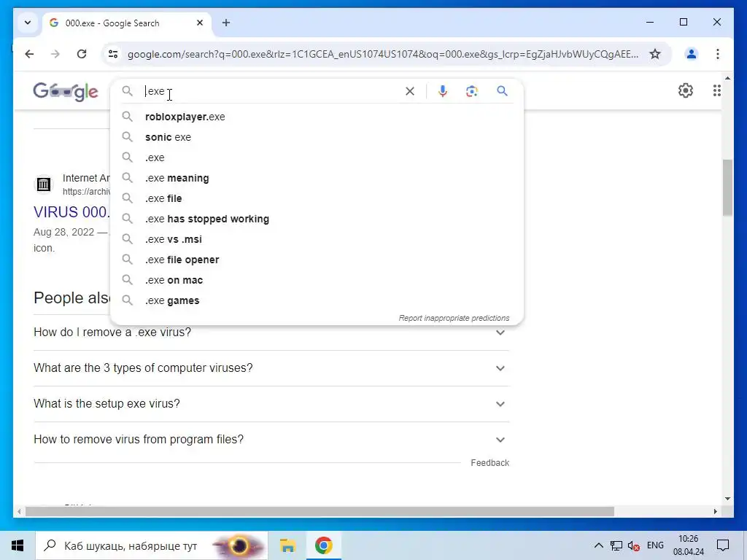Click the horizontal scrollbar thumb
The width and height of the screenshot is (747, 560).
320,511
